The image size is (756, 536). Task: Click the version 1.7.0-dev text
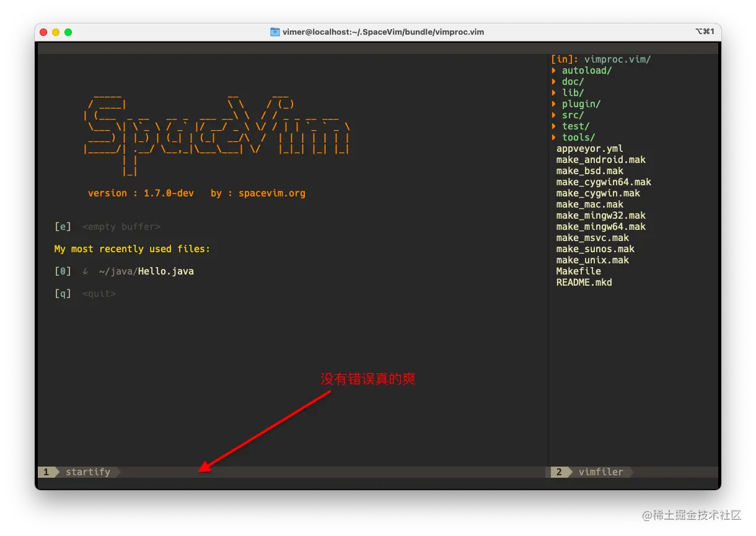141,193
